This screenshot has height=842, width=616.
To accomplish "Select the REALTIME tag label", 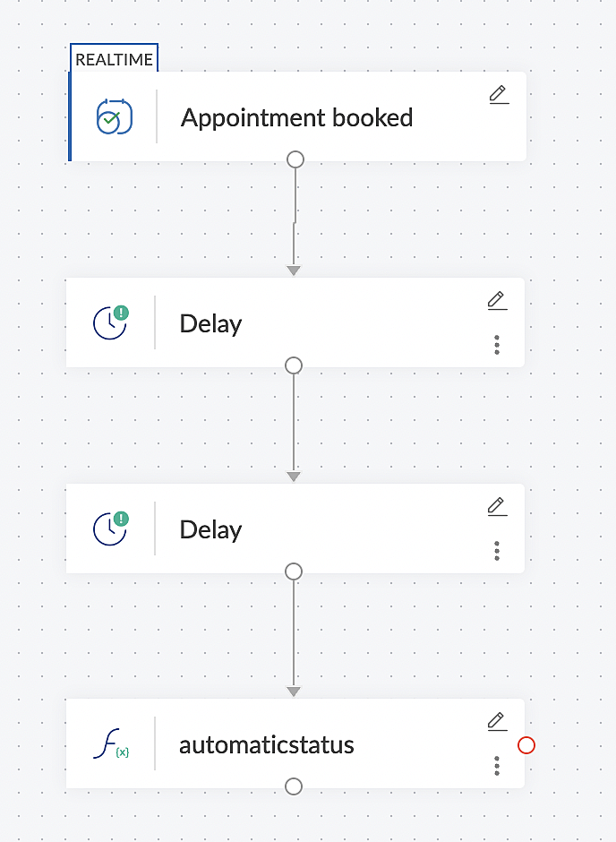I will pyautogui.click(x=114, y=60).
